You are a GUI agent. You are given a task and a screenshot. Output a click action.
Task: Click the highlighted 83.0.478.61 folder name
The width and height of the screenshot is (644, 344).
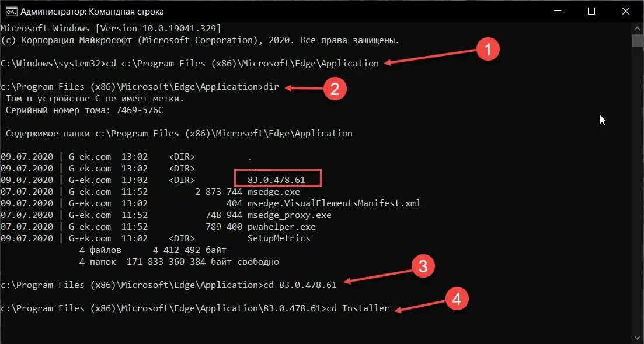point(276,180)
